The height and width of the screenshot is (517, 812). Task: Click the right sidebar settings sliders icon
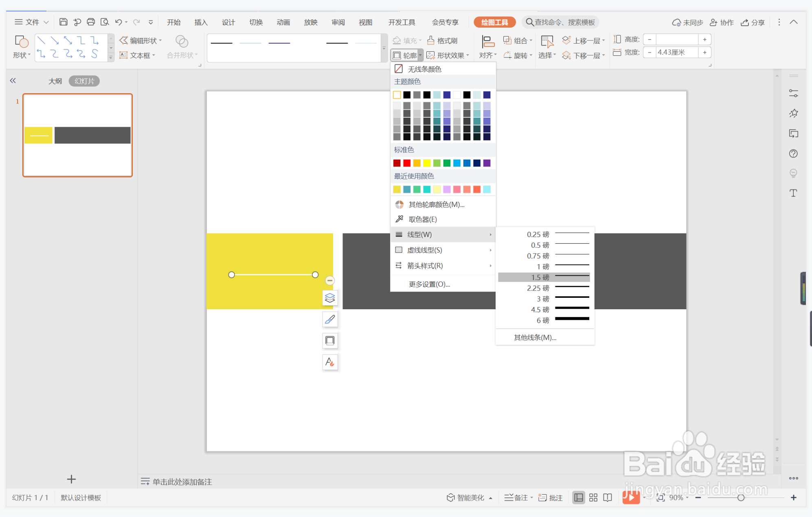coord(793,94)
